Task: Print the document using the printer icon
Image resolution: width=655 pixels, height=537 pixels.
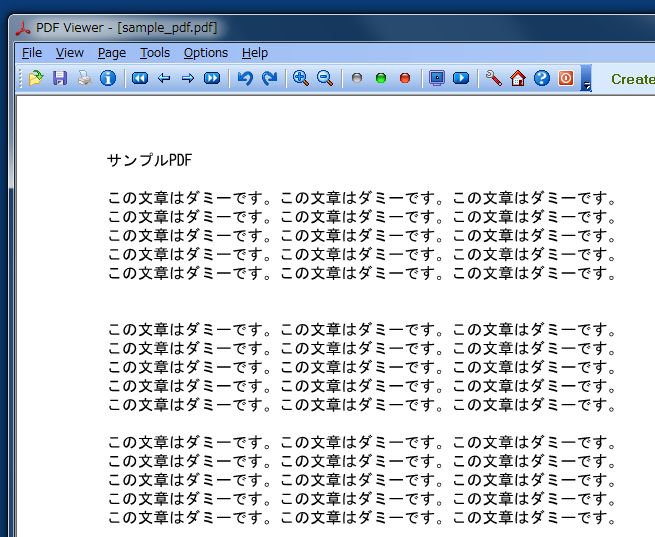Action: [84, 78]
